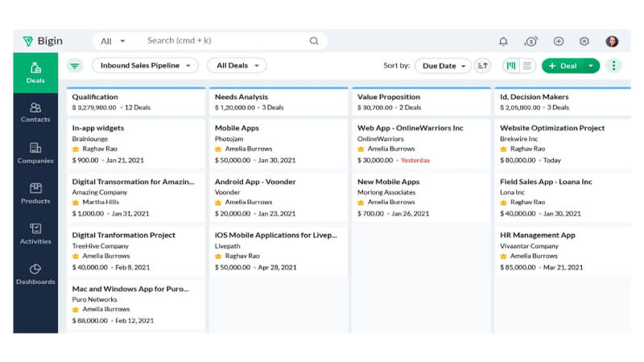Switch to kanban board view
Viewport: 644px width, 362px height.
[x=511, y=66]
